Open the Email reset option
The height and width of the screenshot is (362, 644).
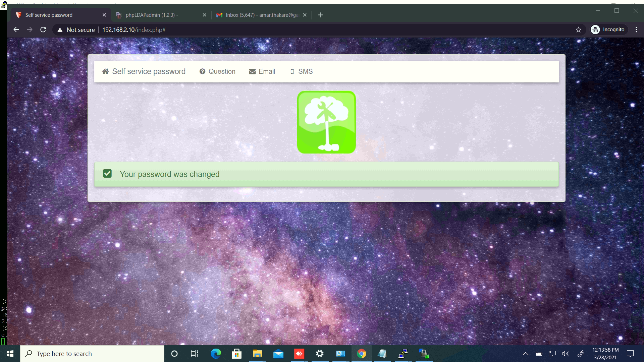(x=262, y=71)
